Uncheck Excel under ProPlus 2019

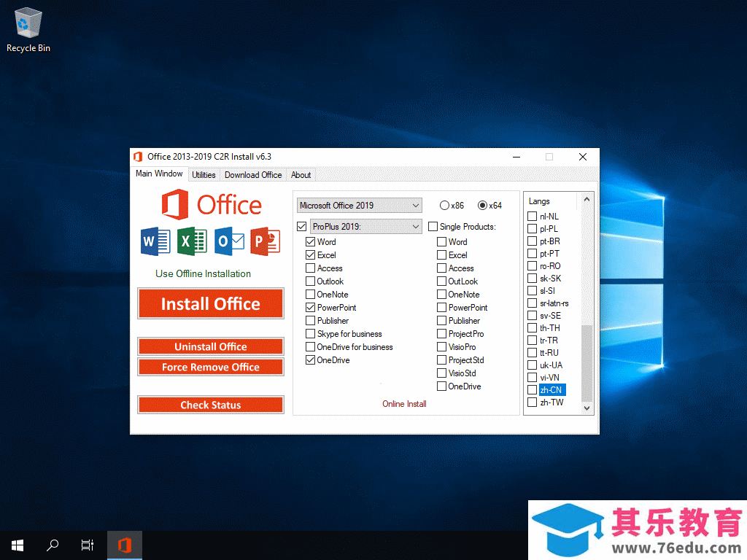310,255
